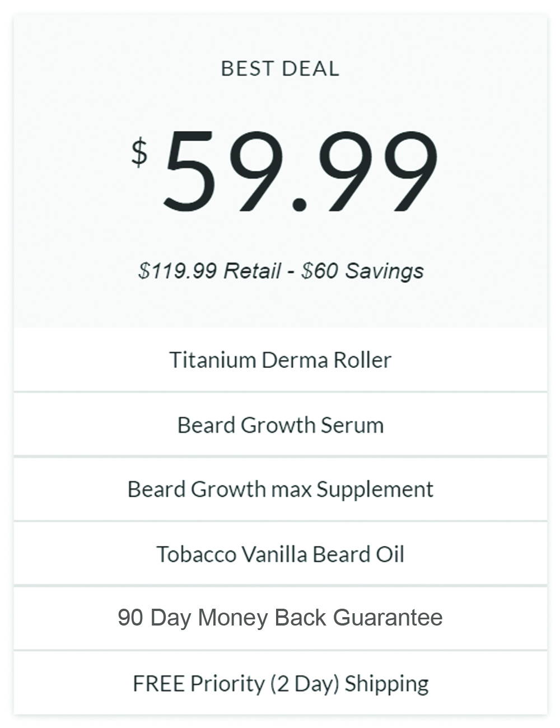Click the word Retail
The image size is (560, 728).
[x=252, y=271]
